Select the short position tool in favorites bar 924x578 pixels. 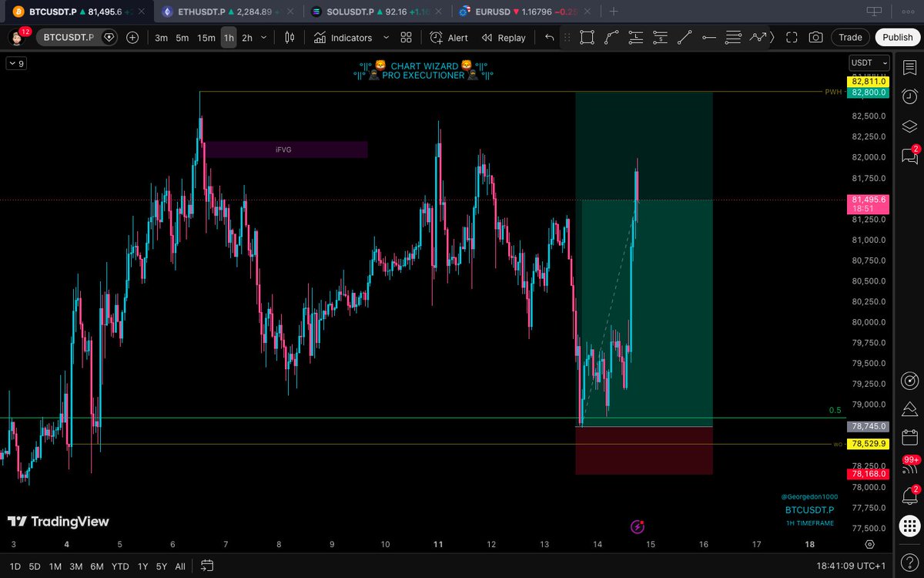point(660,37)
